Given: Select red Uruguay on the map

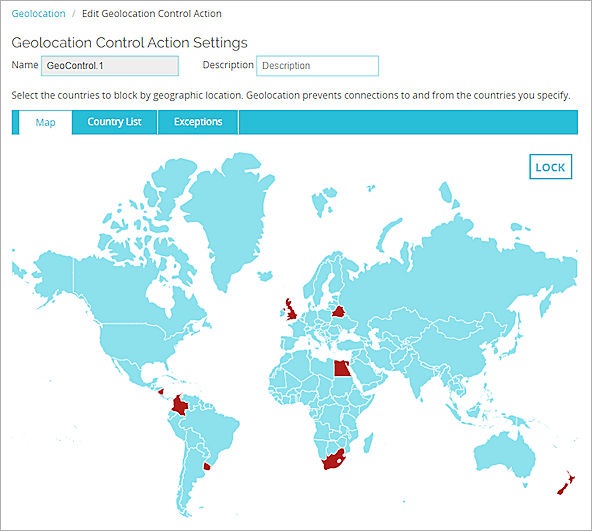Looking at the screenshot, I should coord(207,466).
